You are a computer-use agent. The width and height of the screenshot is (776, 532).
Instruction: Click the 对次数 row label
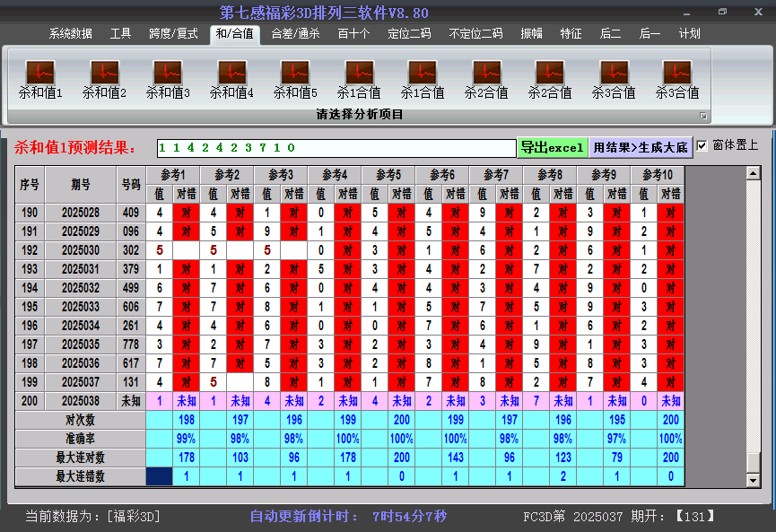pos(80,420)
